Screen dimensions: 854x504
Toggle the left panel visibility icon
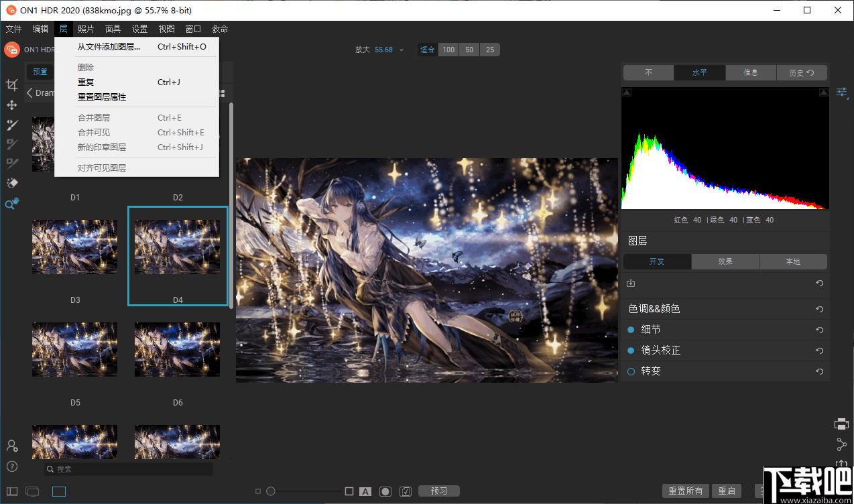(x=12, y=491)
